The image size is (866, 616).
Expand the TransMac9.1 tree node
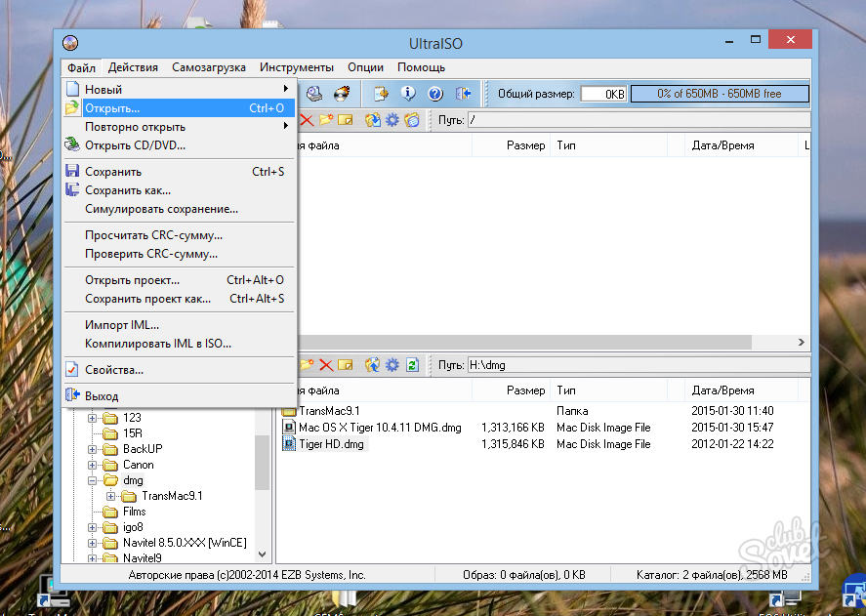111,496
